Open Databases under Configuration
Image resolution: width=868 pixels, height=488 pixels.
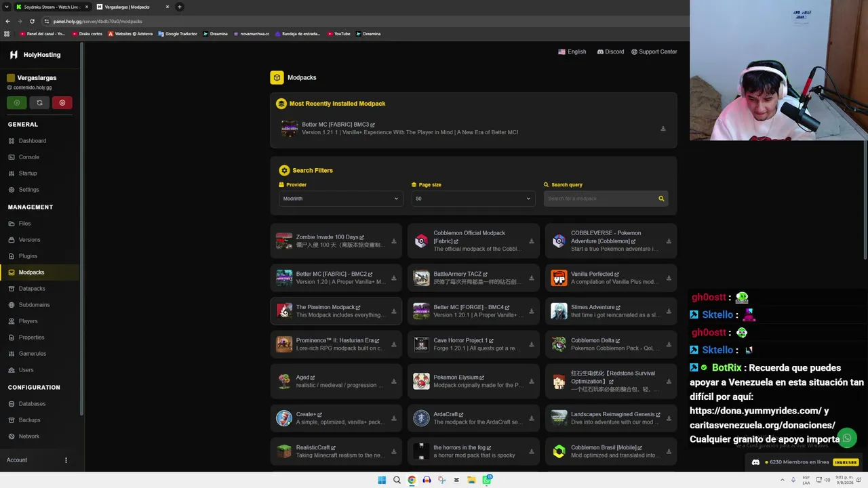(32, 404)
